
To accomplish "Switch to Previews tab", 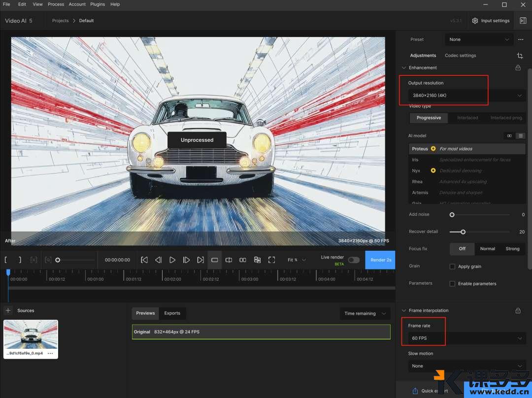I will [145, 313].
